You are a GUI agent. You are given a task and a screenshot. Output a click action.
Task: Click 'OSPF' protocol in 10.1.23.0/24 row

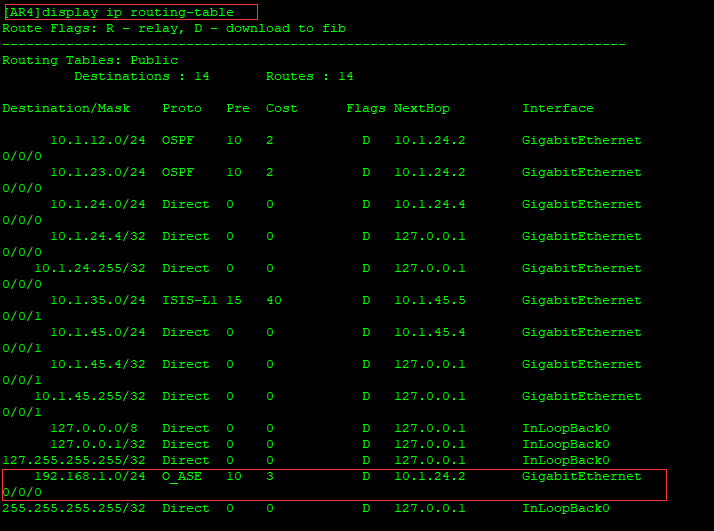(x=178, y=172)
